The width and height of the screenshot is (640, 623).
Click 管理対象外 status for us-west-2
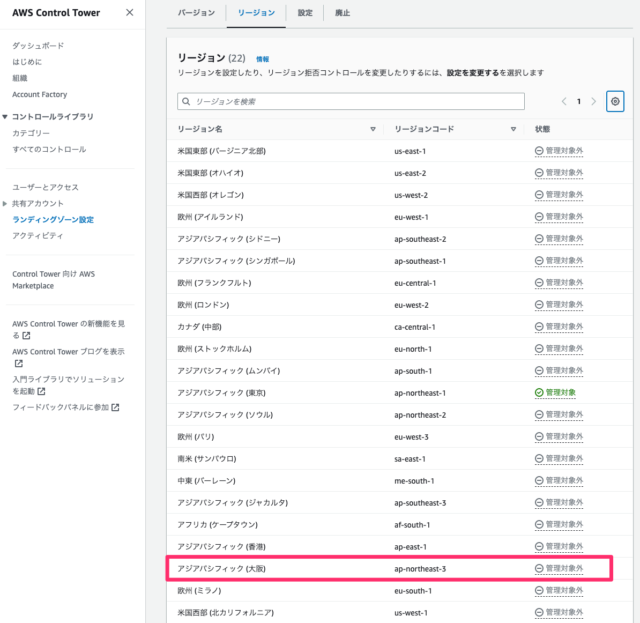coord(559,195)
